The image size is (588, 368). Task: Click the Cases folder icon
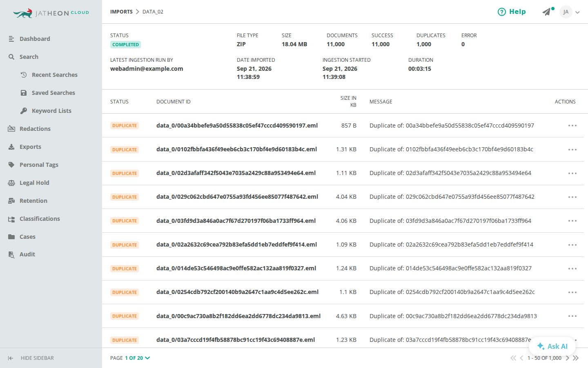(11, 237)
